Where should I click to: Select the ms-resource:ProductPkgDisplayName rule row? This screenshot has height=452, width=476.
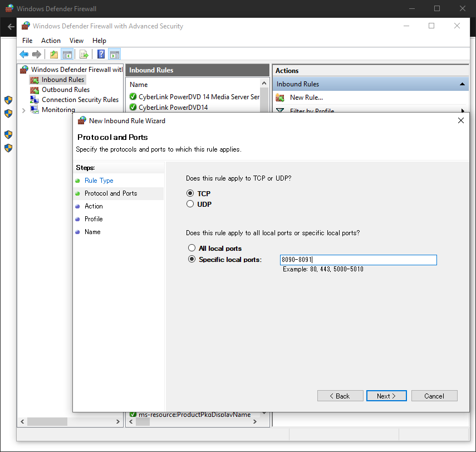coord(194,415)
